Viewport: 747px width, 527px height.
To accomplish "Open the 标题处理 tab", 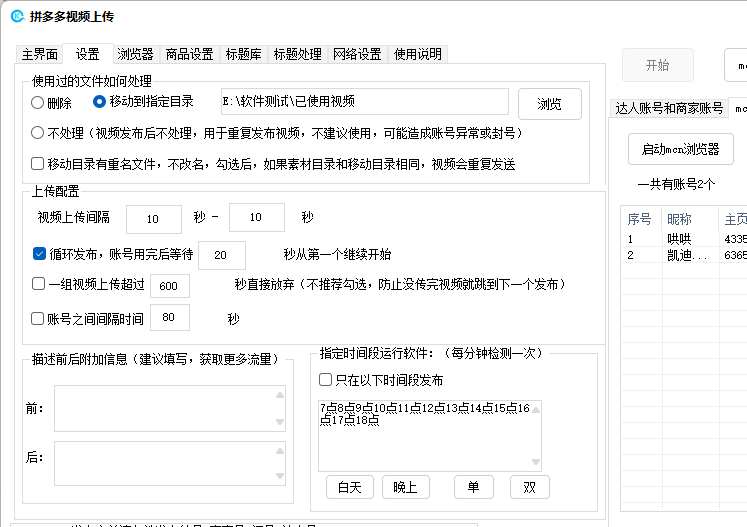I will [x=298, y=54].
